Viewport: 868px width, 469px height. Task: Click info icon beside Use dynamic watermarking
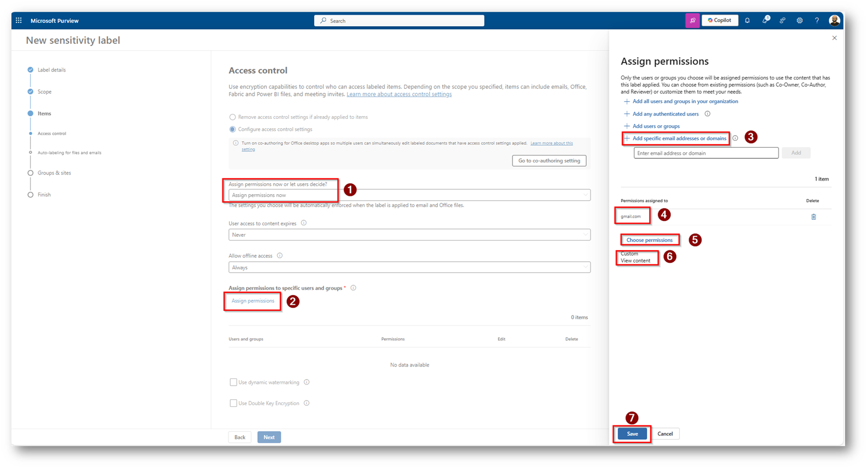[x=306, y=382]
